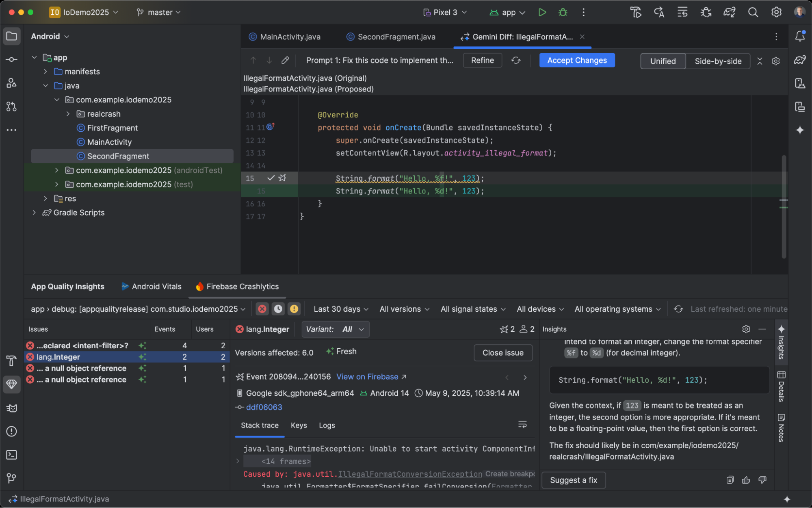Viewport: 812px width, 508px height.
Task: Click the copy insight icon
Action: [x=730, y=480]
